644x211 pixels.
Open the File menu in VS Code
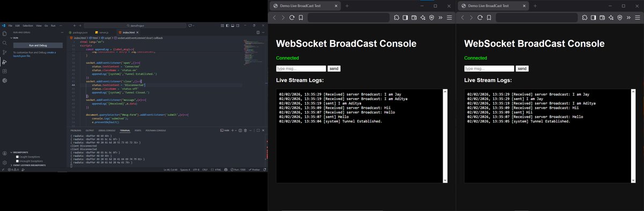10,26
